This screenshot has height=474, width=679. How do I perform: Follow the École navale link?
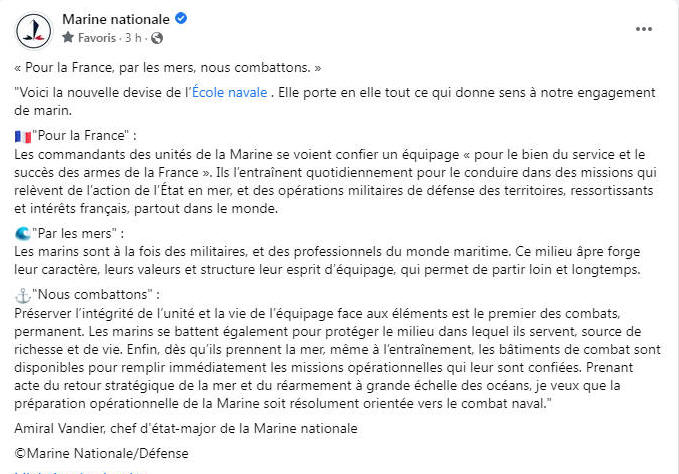click(x=229, y=92)
